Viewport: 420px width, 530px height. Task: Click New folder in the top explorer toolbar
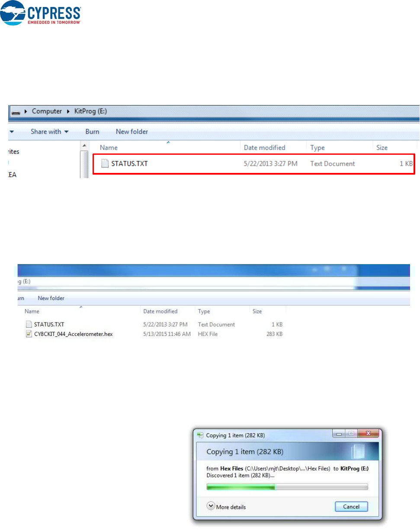tap(131, 131)
